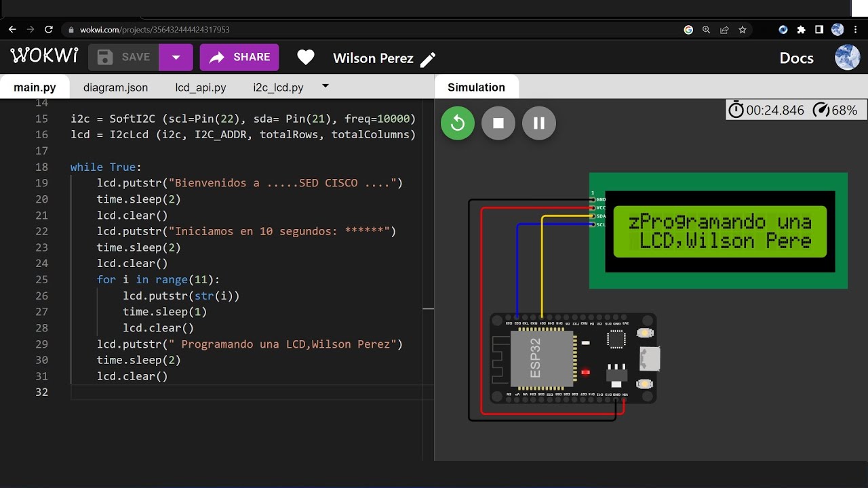Select the ESP32 board
This screenshot has height=488, width=868.
point(573,358)
